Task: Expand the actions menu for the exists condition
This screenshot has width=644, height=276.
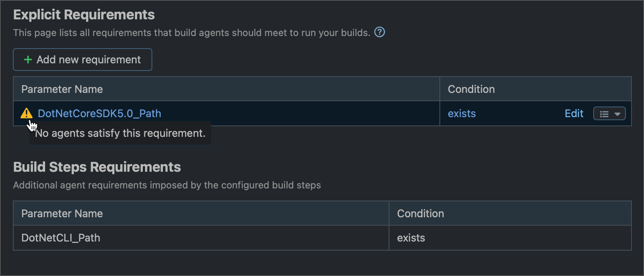Action: [609, 113]
